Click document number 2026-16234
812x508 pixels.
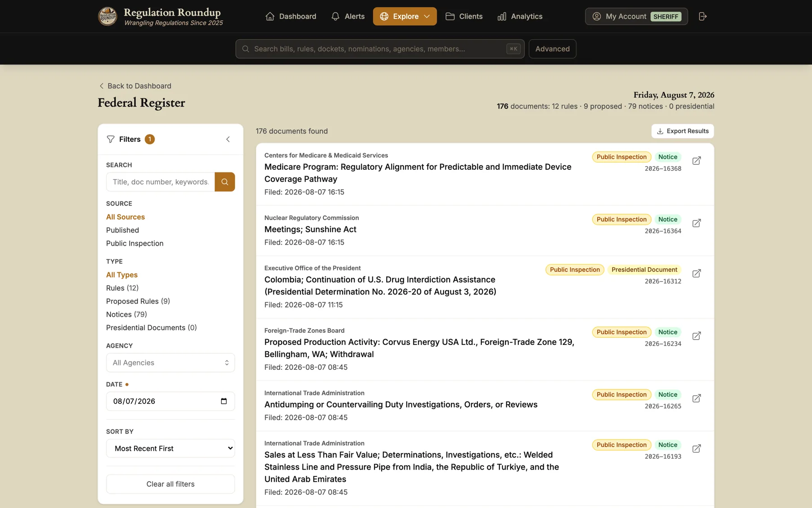click(663, 343)
